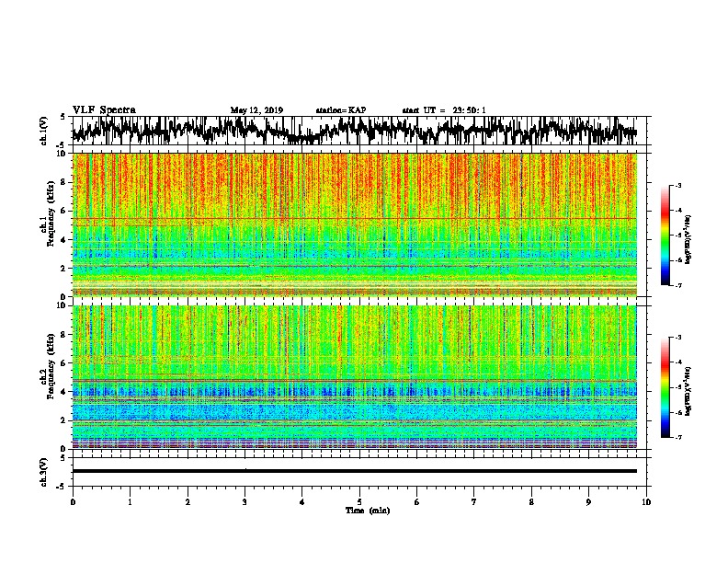
Task: Click the time axis tick label "0"
Action: (73, 502)
